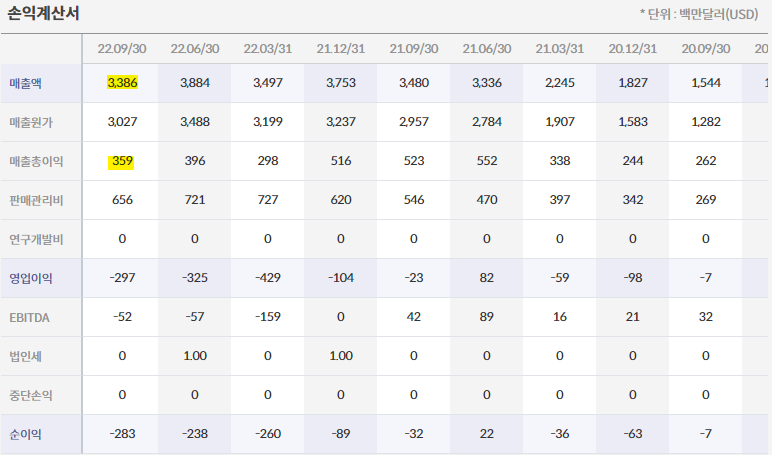Click the 22.09/30 column header

[122, 49]
